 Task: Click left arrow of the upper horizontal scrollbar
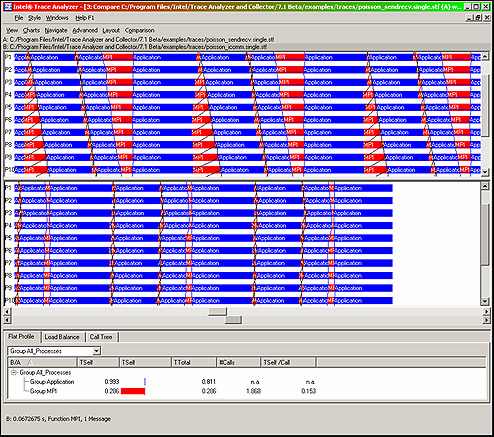pyautogui.click(x=7, y=311)
